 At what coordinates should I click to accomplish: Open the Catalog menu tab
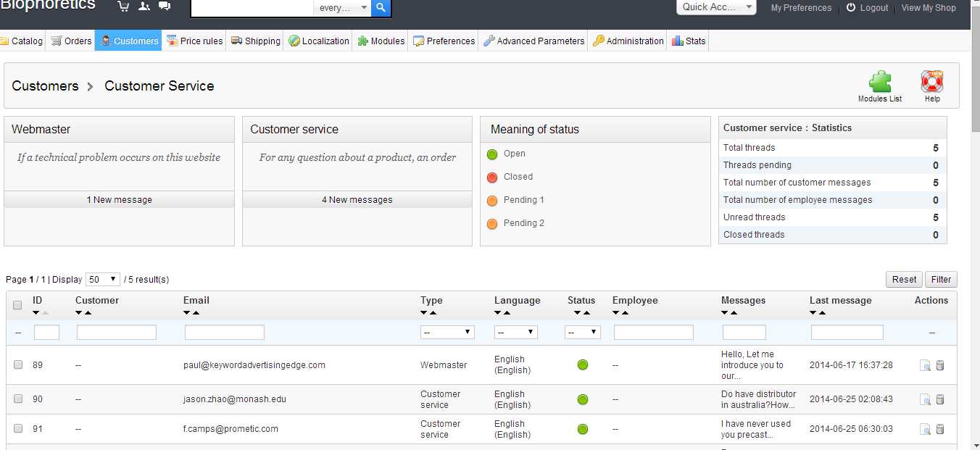pyautogui.click(x=22, y=41)
